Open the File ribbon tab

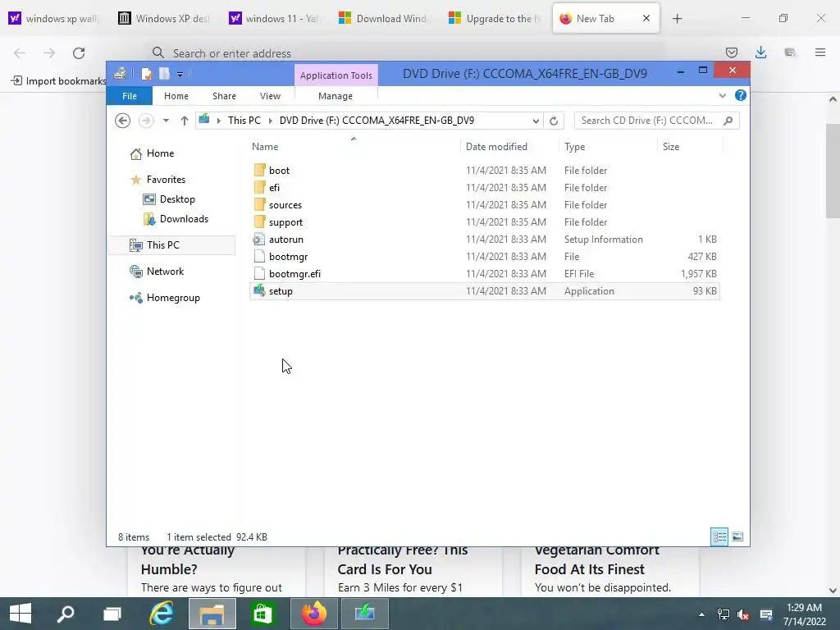coord(130,96)
